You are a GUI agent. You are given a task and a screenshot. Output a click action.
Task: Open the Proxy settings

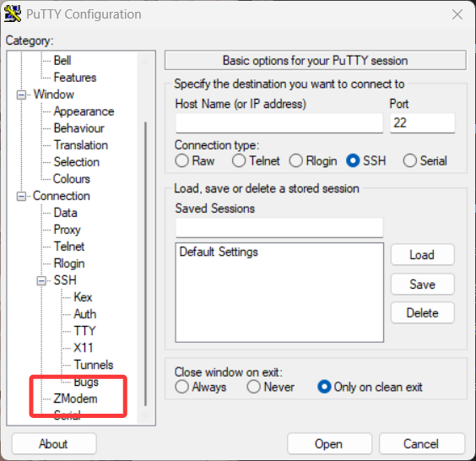[67, 230]
